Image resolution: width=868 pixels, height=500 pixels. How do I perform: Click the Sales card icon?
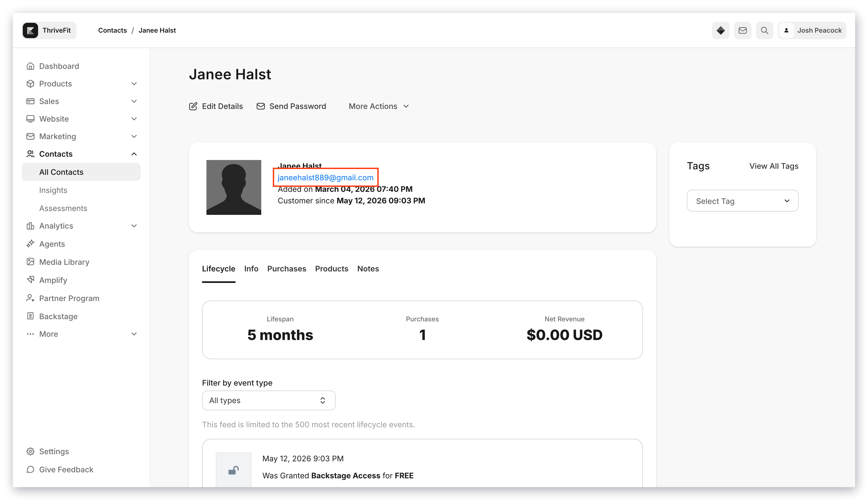(30, 101)
